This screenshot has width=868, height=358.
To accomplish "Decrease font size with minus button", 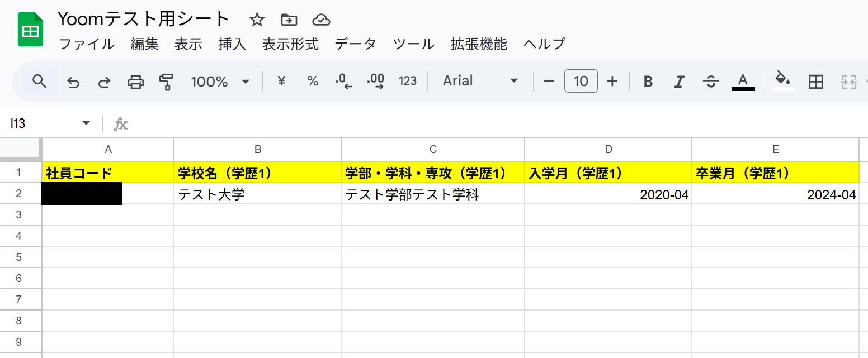I will point(549,82).
